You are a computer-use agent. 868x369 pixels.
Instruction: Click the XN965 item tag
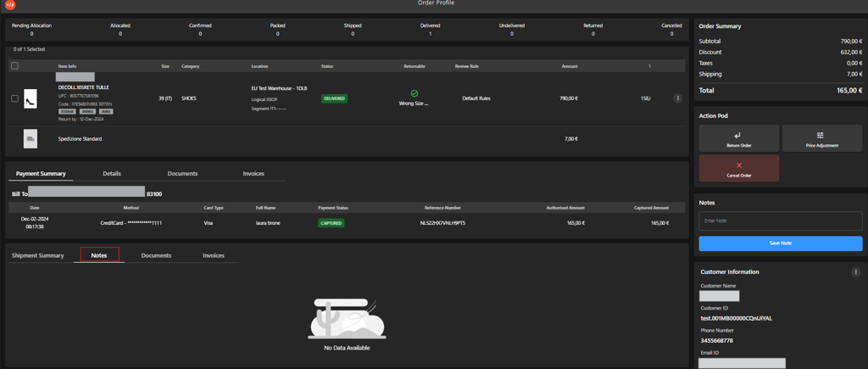point(87,111)
